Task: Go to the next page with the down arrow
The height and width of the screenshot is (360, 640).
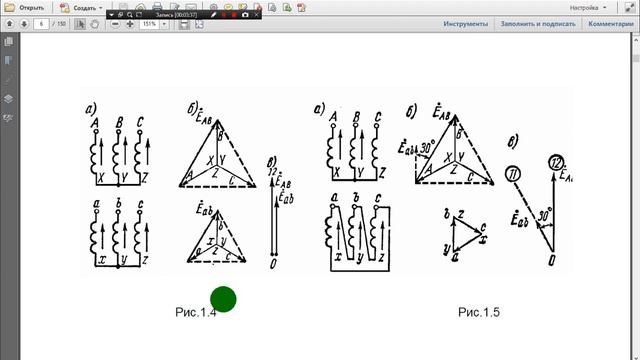Action: (x=24, y=24)
